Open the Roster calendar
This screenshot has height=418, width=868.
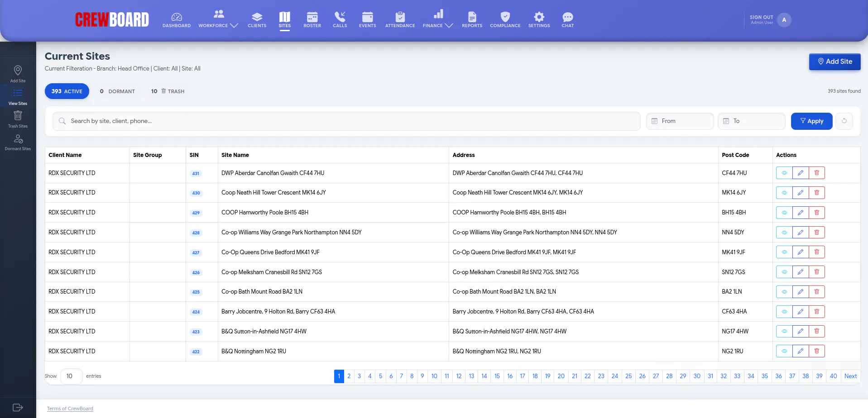pos(312,20)
